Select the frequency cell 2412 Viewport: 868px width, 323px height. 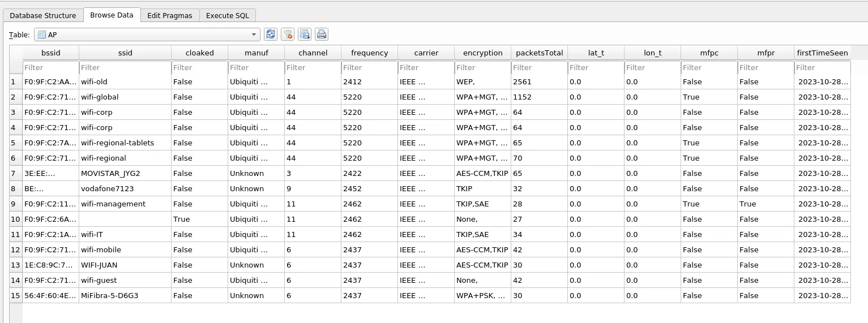click(x=370, y=81)
